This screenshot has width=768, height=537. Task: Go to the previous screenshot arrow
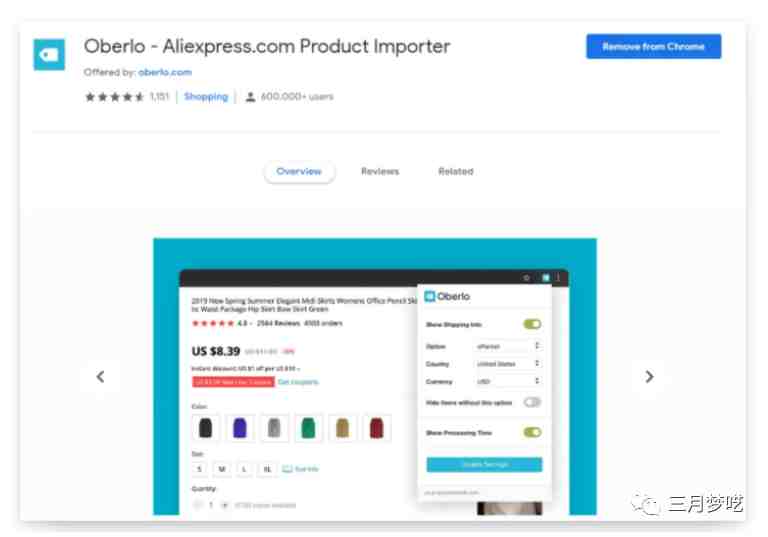coord(100,377)
